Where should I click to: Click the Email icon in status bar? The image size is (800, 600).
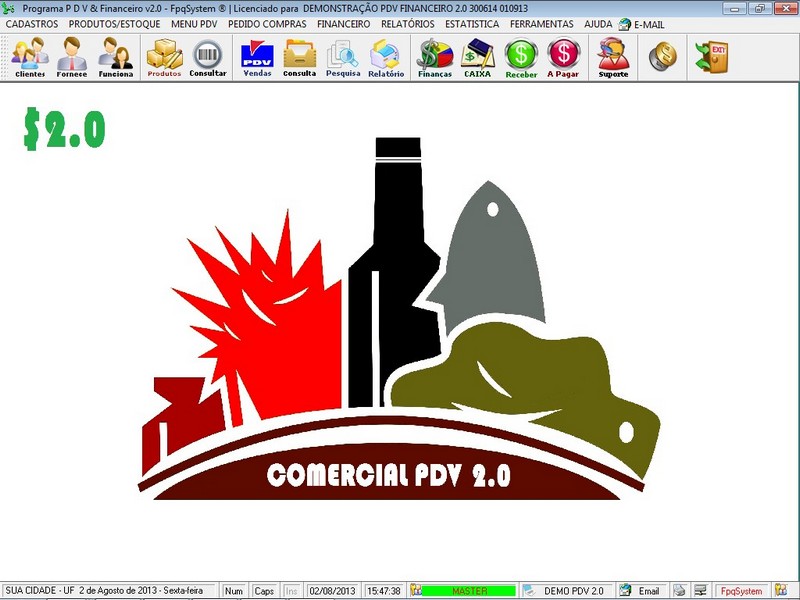(625, 590)
